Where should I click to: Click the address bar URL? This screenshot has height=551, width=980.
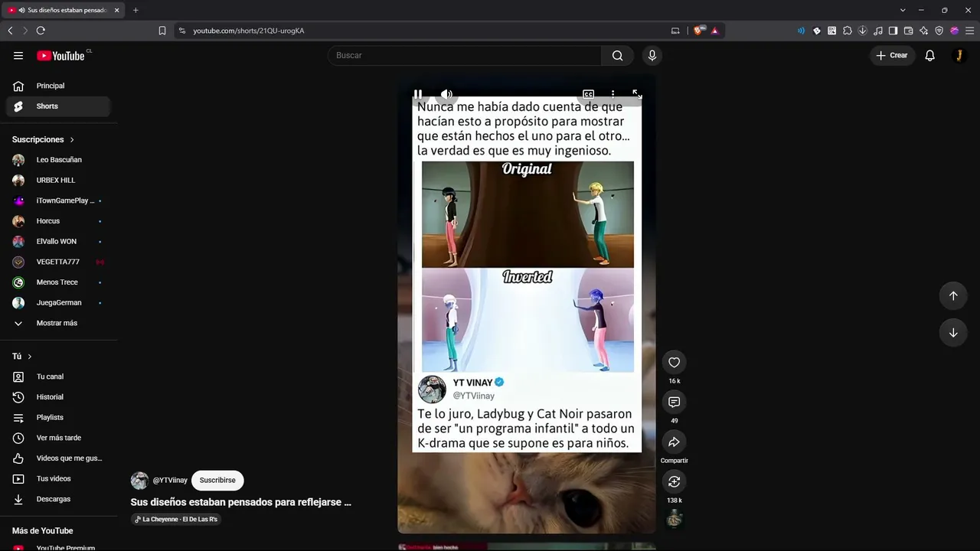(248, 31)
